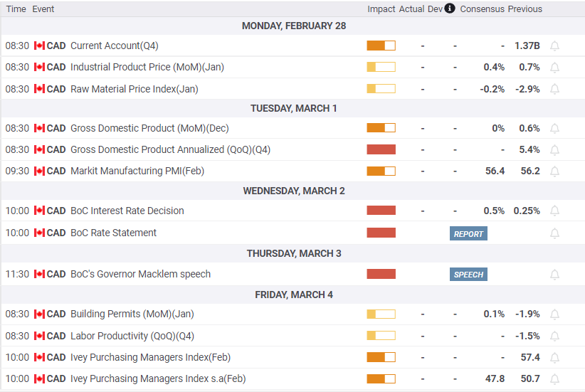Screen dimensions: 585x392
Task: Enable bell alert for Markit Manufacturing PMI(Feb)
Action: [x=555, y=171]
